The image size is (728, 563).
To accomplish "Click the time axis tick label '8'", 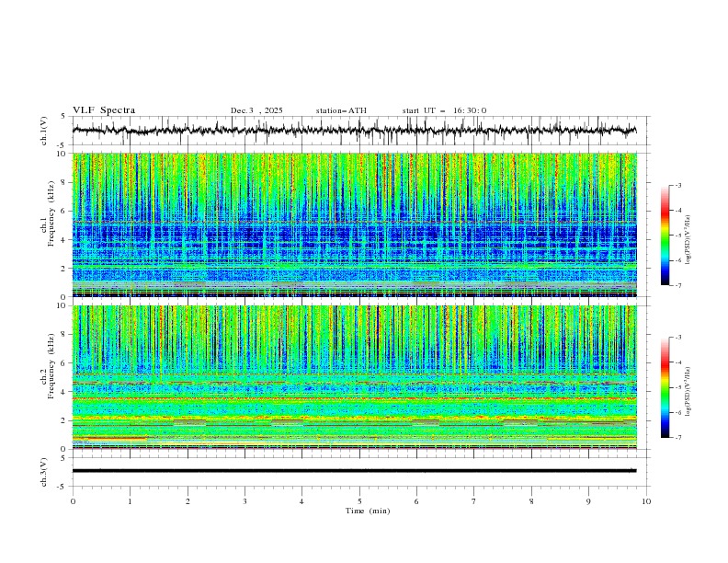I will [531, 501].
